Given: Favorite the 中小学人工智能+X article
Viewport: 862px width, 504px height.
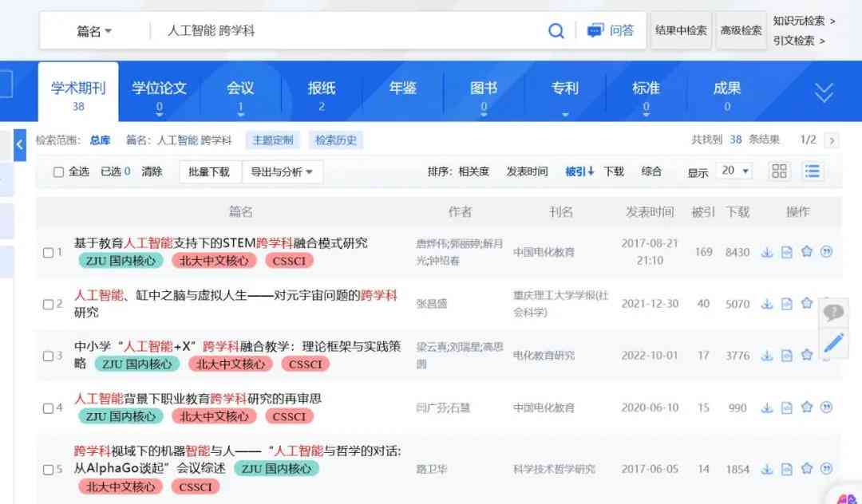Looking at the screenshot, I should click(x=806, y=355).
